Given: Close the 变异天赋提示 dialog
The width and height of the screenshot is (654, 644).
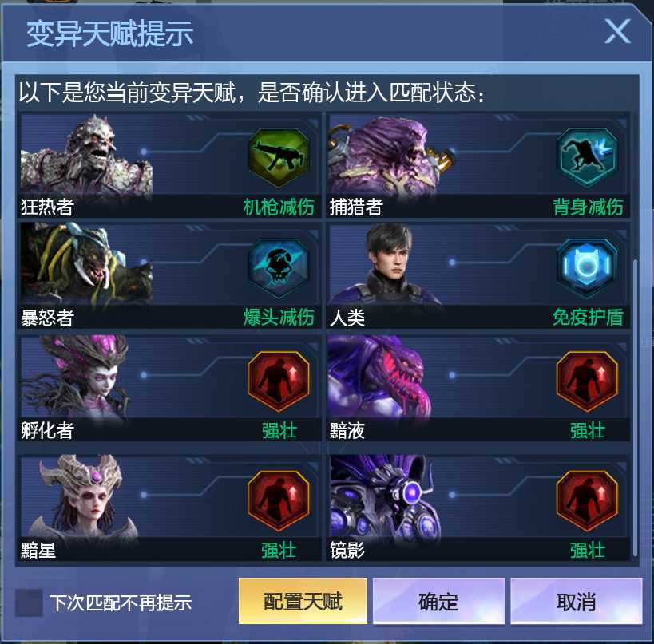Looking at the screenshot, I should pyautogui.click(x=617, y=32).
